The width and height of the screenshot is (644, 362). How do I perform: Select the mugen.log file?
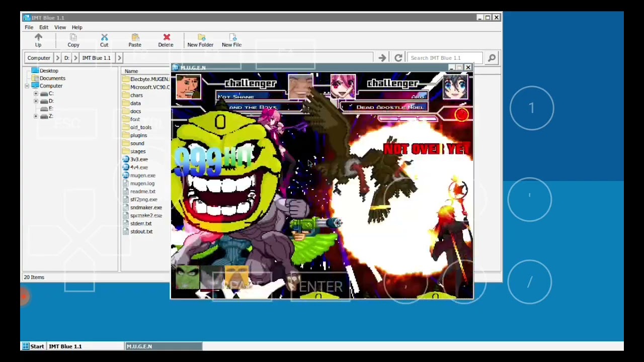click(139, 184)
